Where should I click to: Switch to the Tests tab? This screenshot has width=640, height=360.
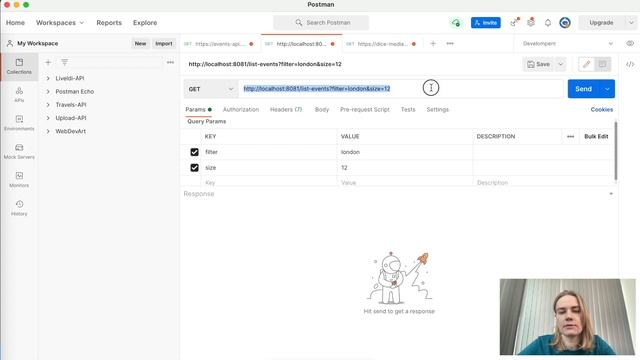408,109
